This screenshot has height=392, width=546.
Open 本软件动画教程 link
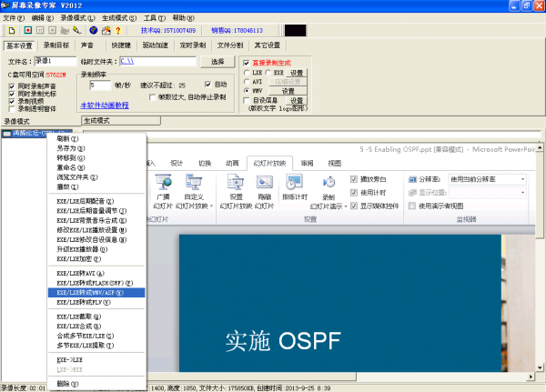[x=105, y=106]
